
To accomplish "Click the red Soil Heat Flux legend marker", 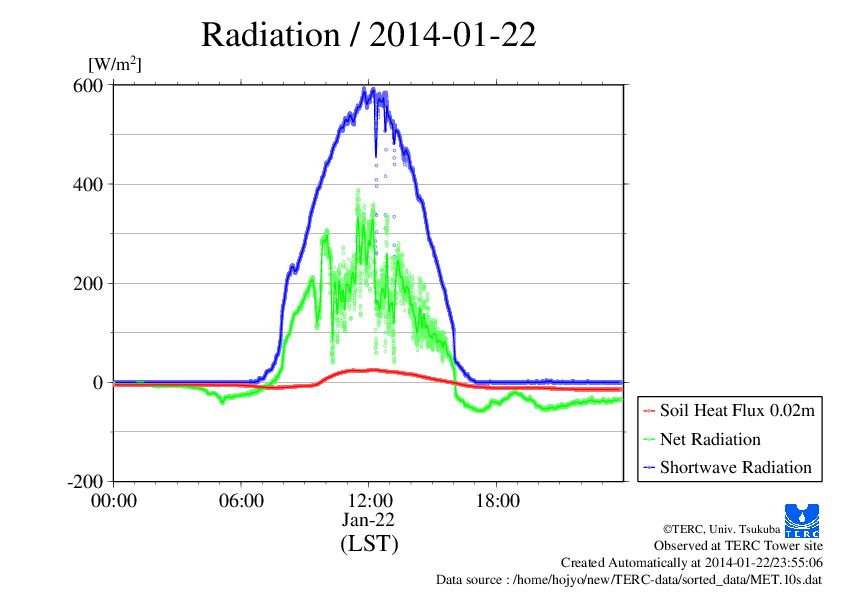I will tap(649, 411).
